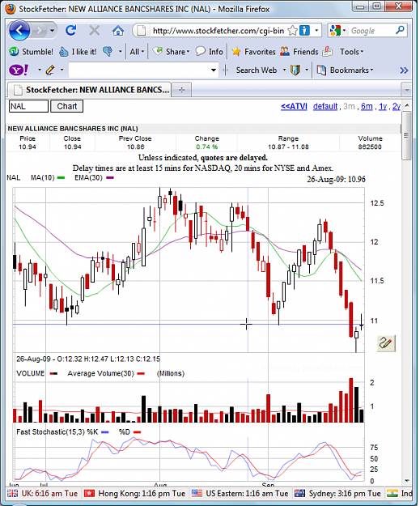The width and height of the screenshot is (420, 506).
Task: Click the Hong Kong flag clock entry
Action: pos(135,493)
